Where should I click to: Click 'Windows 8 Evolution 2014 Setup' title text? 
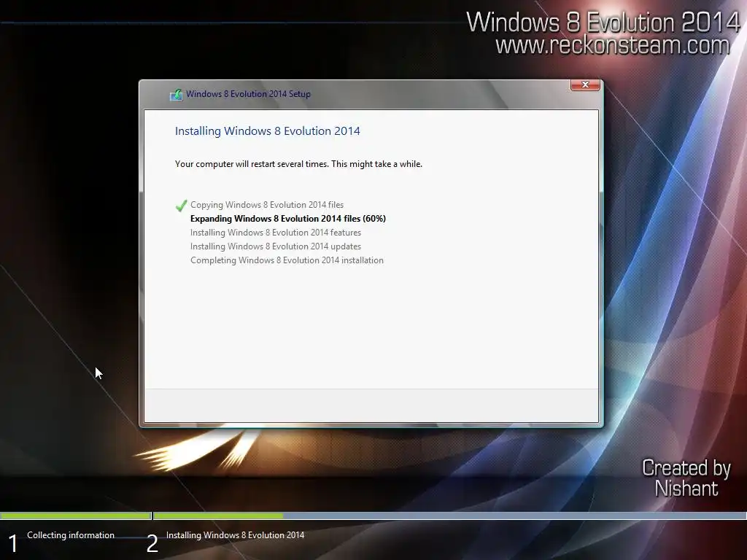248,94
